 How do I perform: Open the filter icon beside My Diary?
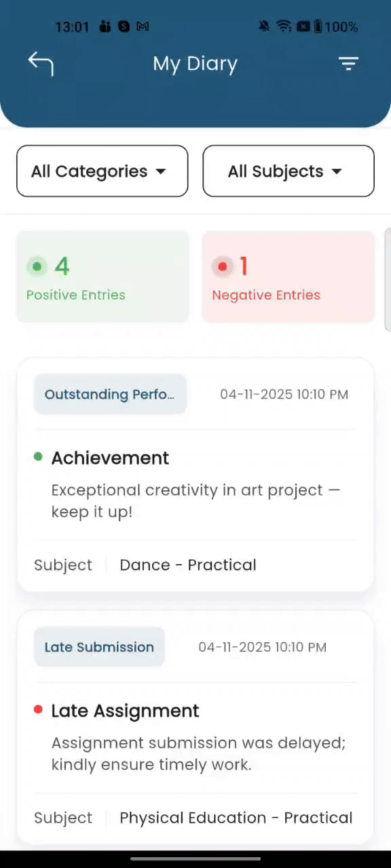coord(348,63)
